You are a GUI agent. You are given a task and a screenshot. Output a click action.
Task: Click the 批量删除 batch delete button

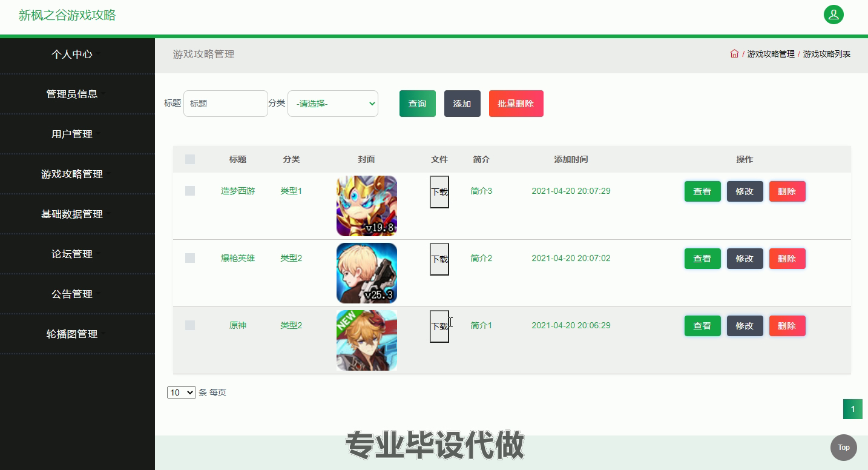(x=516, y=104)
